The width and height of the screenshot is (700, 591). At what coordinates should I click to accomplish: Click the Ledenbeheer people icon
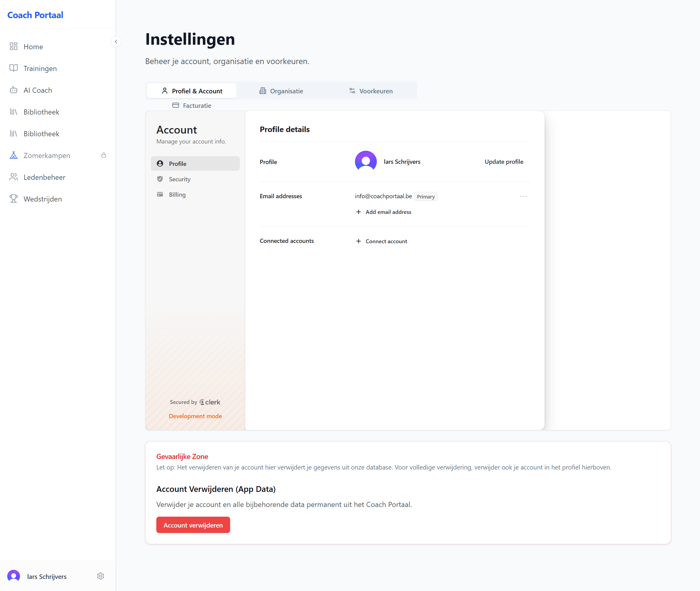coord(13,177)
